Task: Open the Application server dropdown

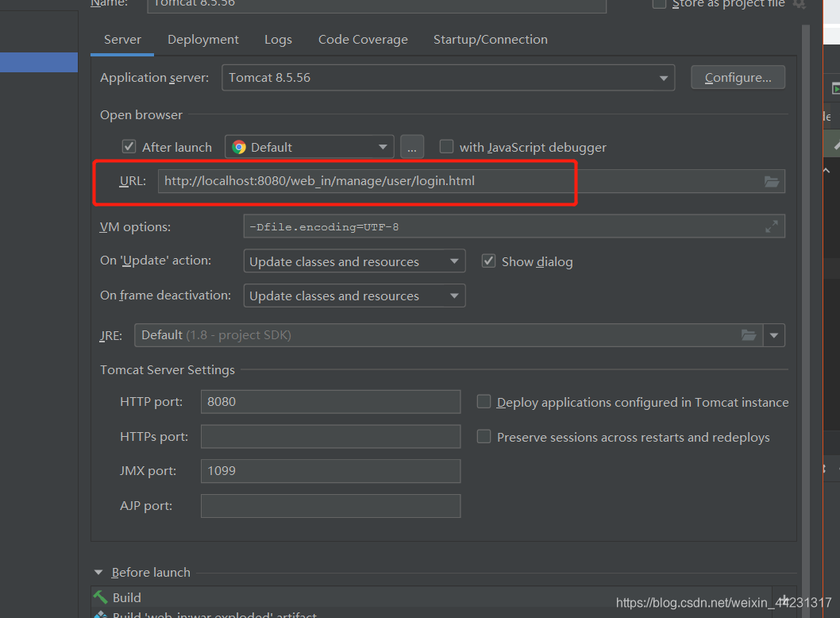Action: pos(449,78)
